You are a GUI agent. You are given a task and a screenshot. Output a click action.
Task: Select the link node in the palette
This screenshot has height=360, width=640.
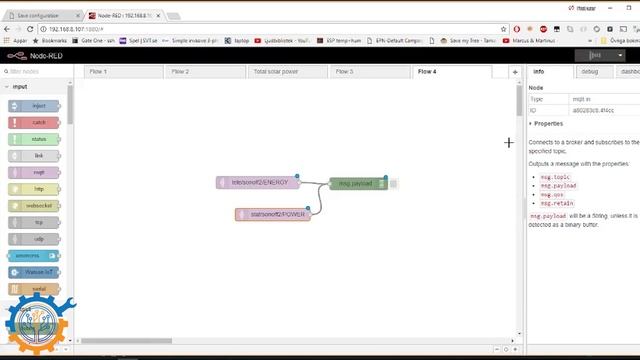pyautogui.click(x=34, y=156)
